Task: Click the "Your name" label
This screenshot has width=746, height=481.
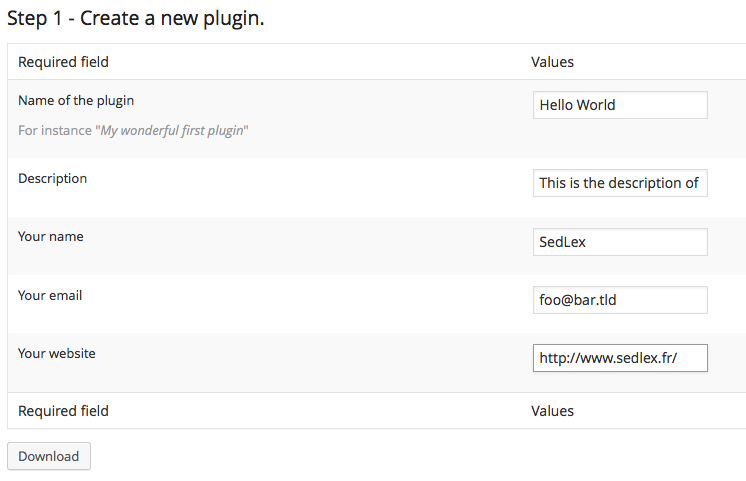Action: click(x=50, y=236)
